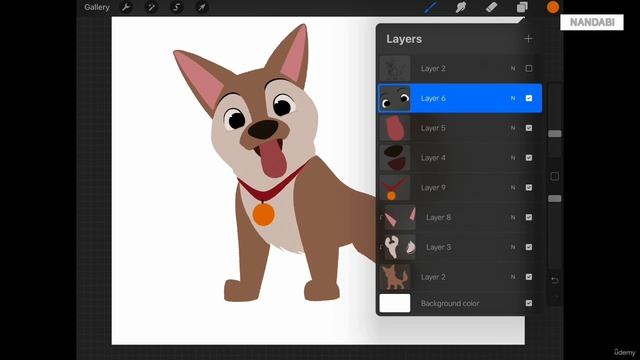Viewport: 640px width, 360px height.
Task: Hide Layer 6 with the eyes
Action: click(529, 98)
